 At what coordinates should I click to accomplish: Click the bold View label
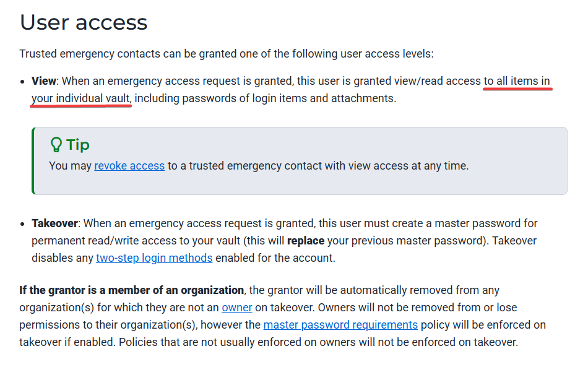coord(43,81)
